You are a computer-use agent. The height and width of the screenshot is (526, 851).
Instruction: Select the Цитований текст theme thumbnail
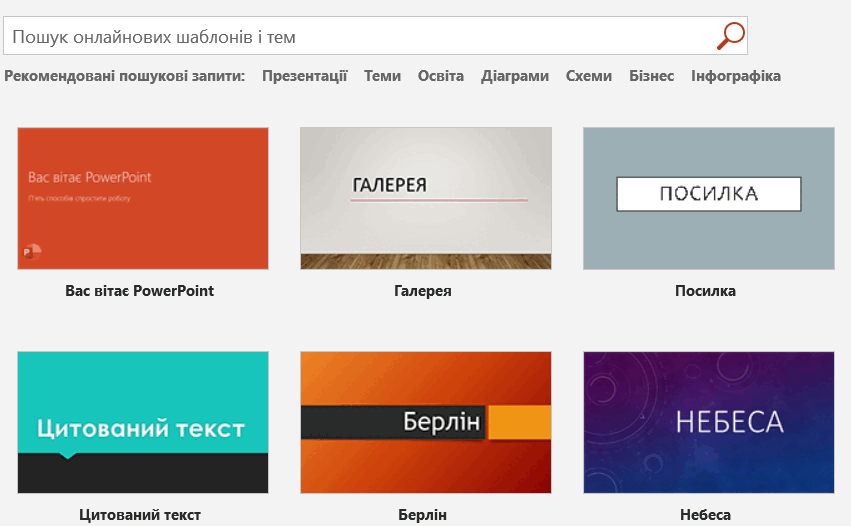point(143,422)
